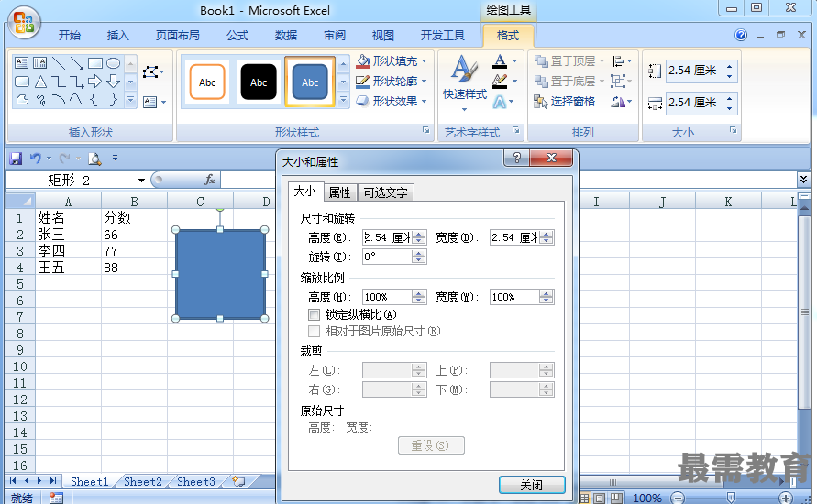817x504 pixels.
Task: Click the dialog help question mark button
Action: click(517, 158)
